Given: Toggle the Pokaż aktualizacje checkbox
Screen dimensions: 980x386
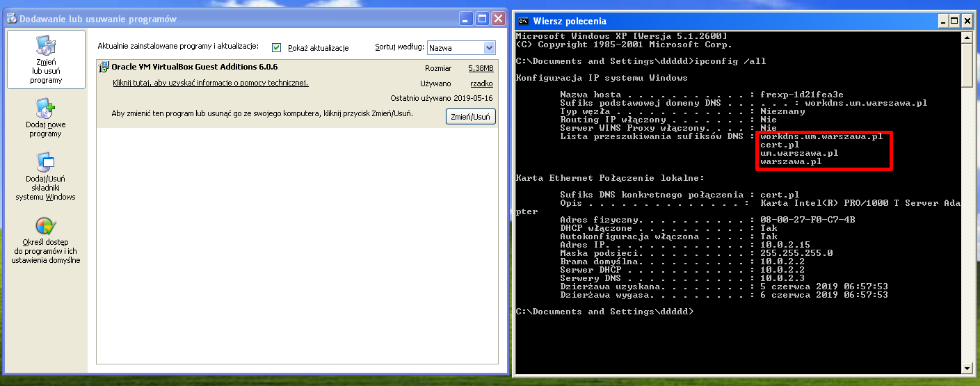Looking at the screenshot, I should coord(276,47).
